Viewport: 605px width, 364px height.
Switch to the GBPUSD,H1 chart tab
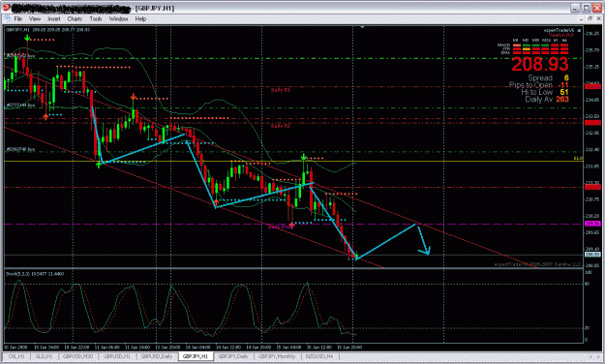116,356
